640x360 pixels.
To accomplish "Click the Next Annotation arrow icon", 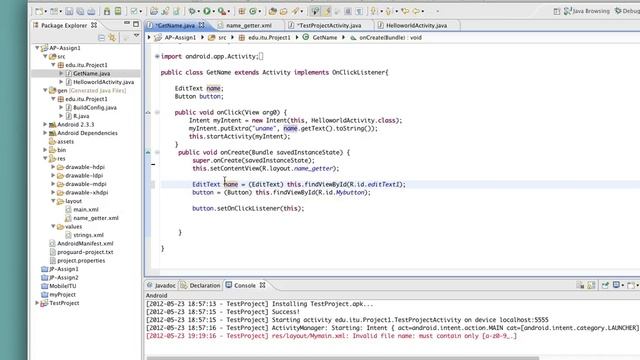I will (374, 11).
